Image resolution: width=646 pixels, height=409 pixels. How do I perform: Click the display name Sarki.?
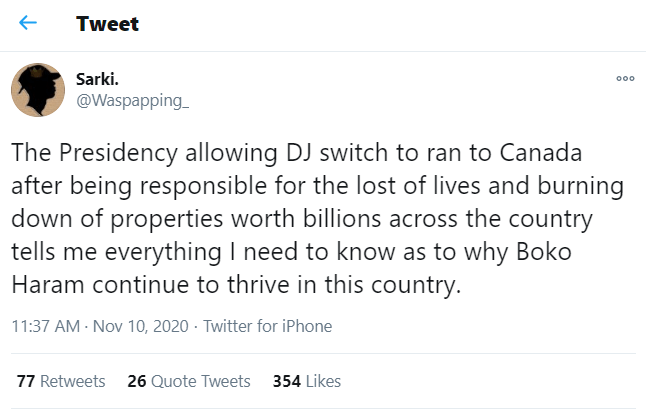point(97,79)
